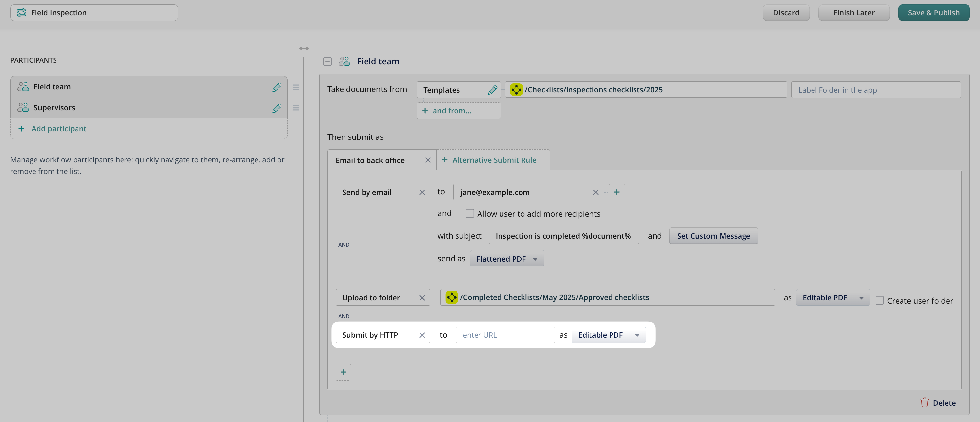Enable Allow user to add more recipients

point(469,214)
